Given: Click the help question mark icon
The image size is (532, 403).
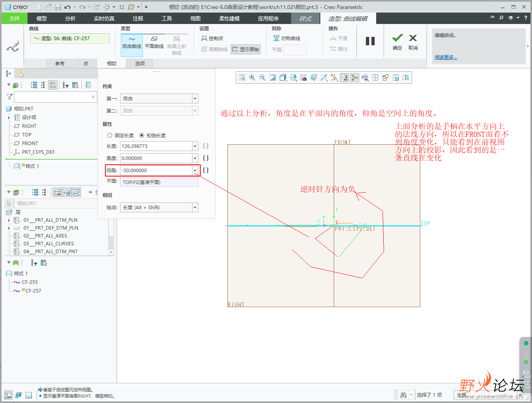Looking at the screenshot, I should [526, 18].
